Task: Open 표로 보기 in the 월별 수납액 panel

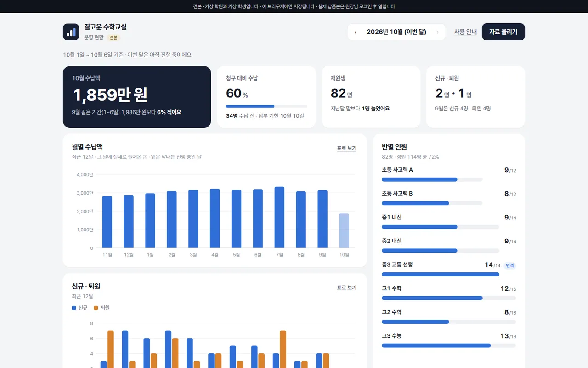Action: click(x=347, y=148)
